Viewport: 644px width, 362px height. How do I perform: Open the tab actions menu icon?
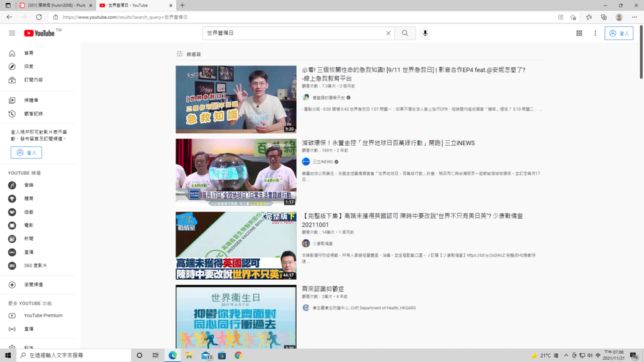click(8, 5)
